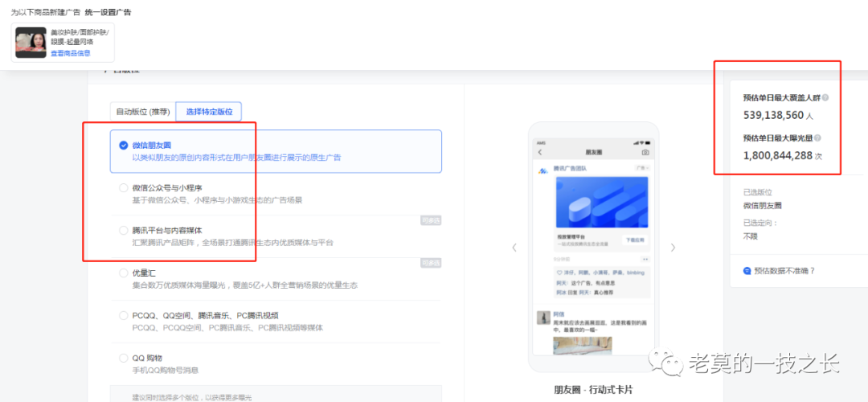This screenshot has height=402, width=868.
Task: Click the 可多选 badge beside 腾讯平台与内容媒体
Action: [431, 221]
